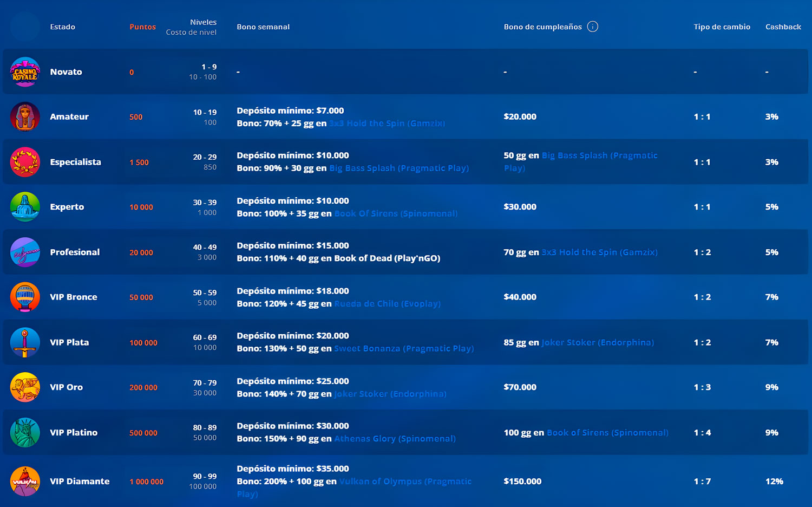Click the $150.000 birthday bonus amount
The image size is (812, 507).
(x=522, y=481)
